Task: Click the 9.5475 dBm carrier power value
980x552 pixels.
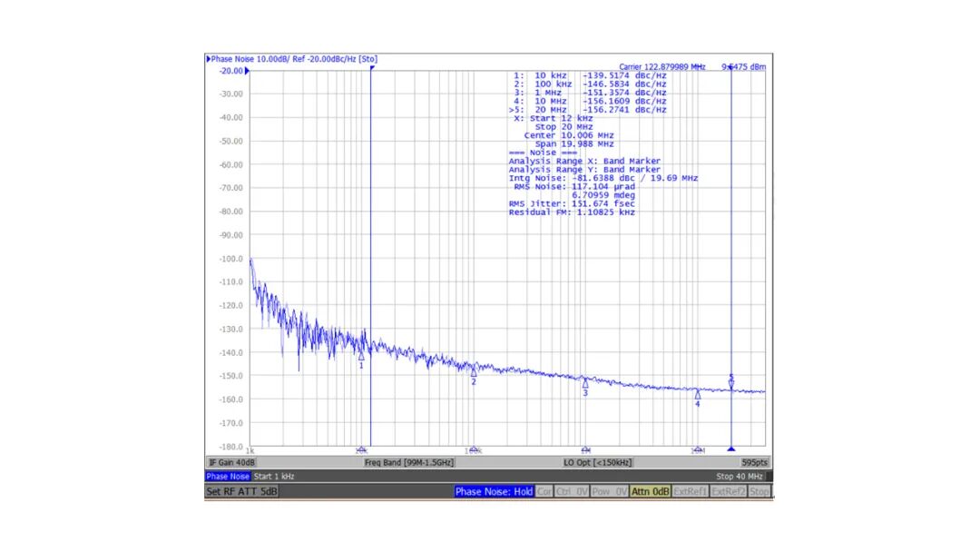Action: (x=744, y=67)
